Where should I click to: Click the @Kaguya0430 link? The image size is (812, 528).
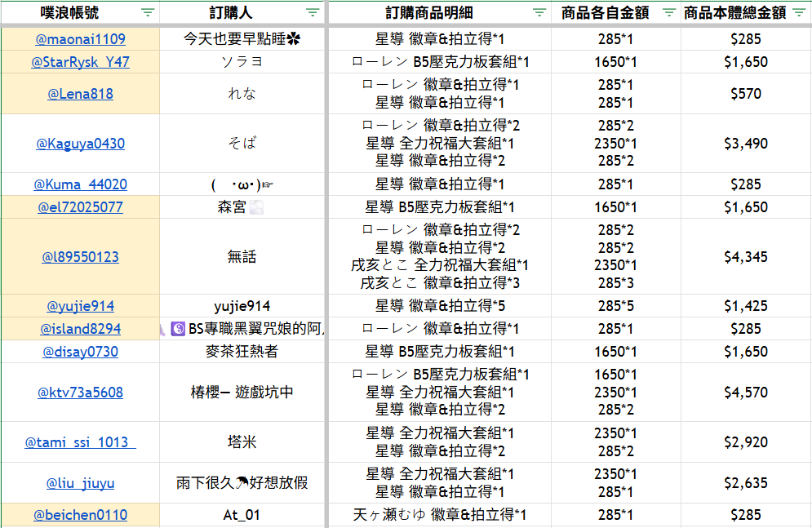click(80, 144)
